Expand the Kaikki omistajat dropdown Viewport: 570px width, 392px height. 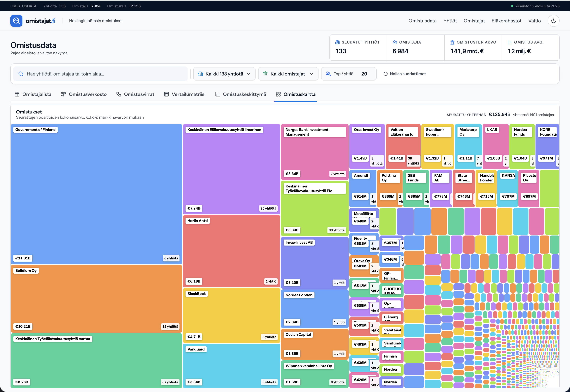click(x=288, y=74)
